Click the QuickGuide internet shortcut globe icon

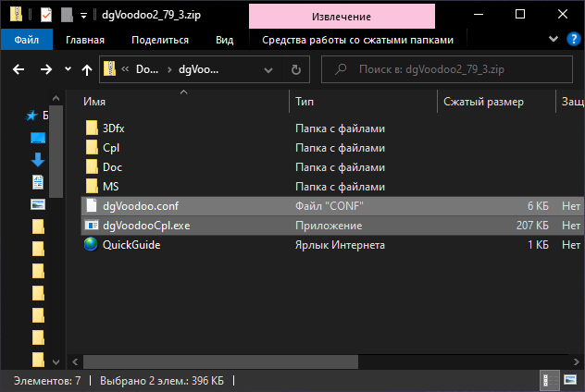91,245
